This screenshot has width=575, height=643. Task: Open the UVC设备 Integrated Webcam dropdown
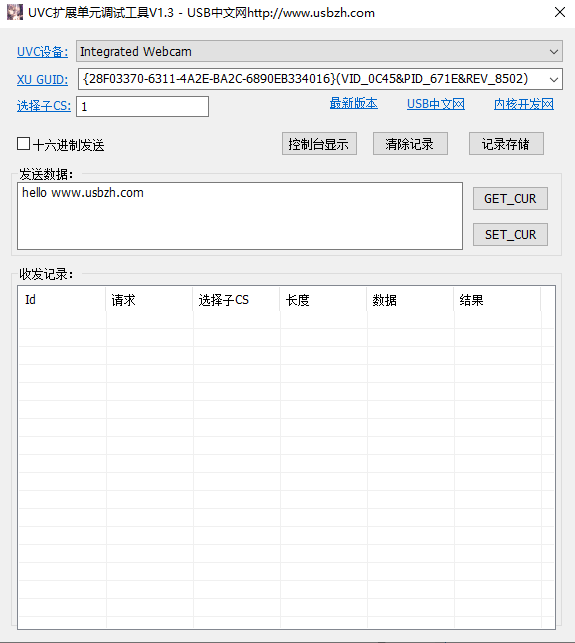coord(319,51)
